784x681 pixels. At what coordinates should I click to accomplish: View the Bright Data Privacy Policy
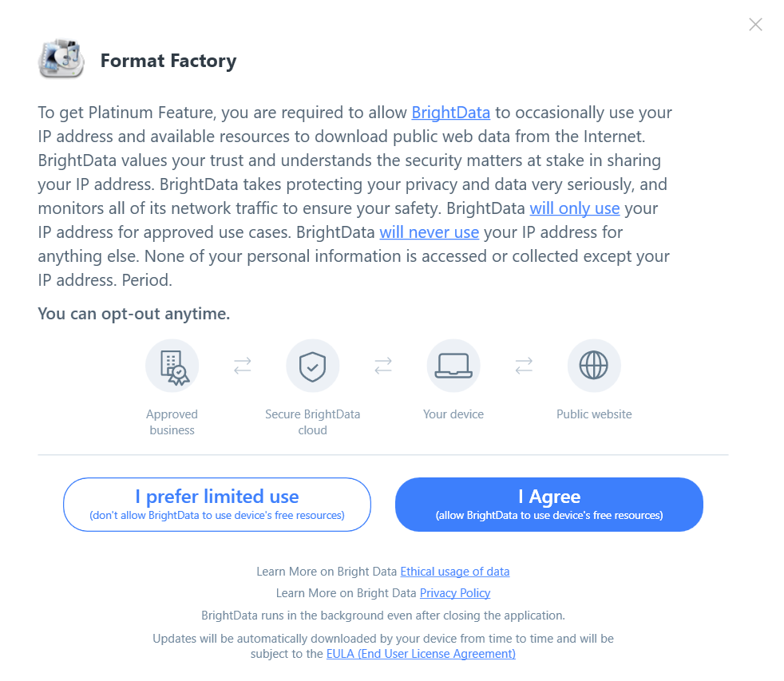point(454,593)
